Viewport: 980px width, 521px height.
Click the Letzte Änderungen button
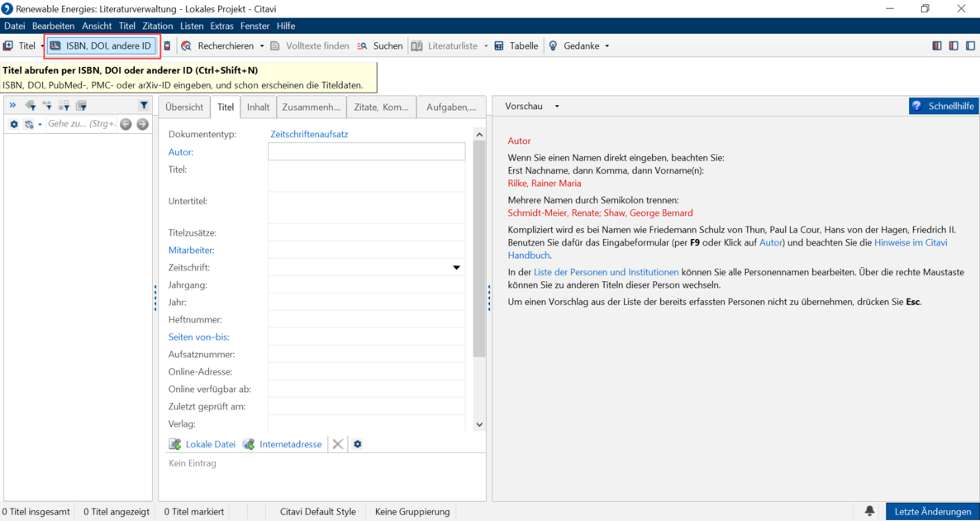(933, 512)
